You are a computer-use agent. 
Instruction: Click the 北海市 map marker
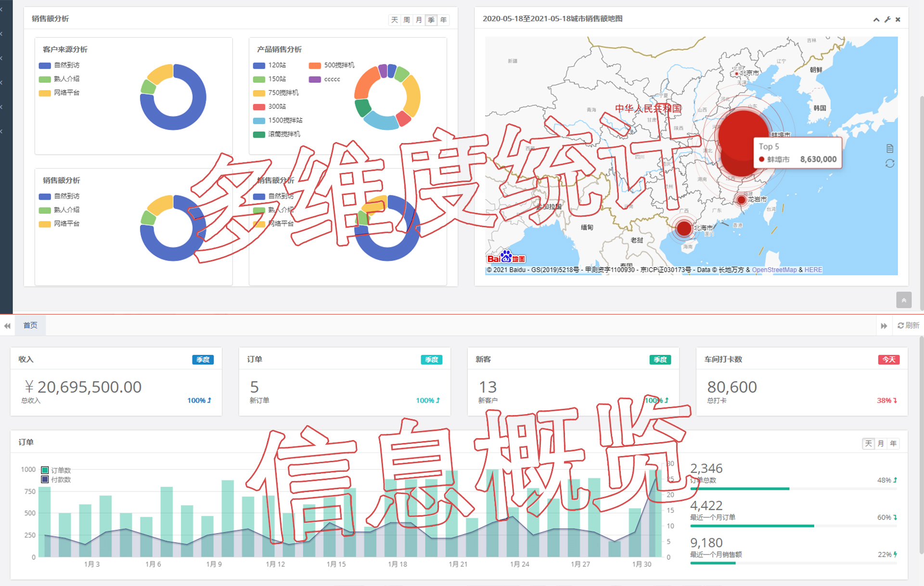coord(684,228)
